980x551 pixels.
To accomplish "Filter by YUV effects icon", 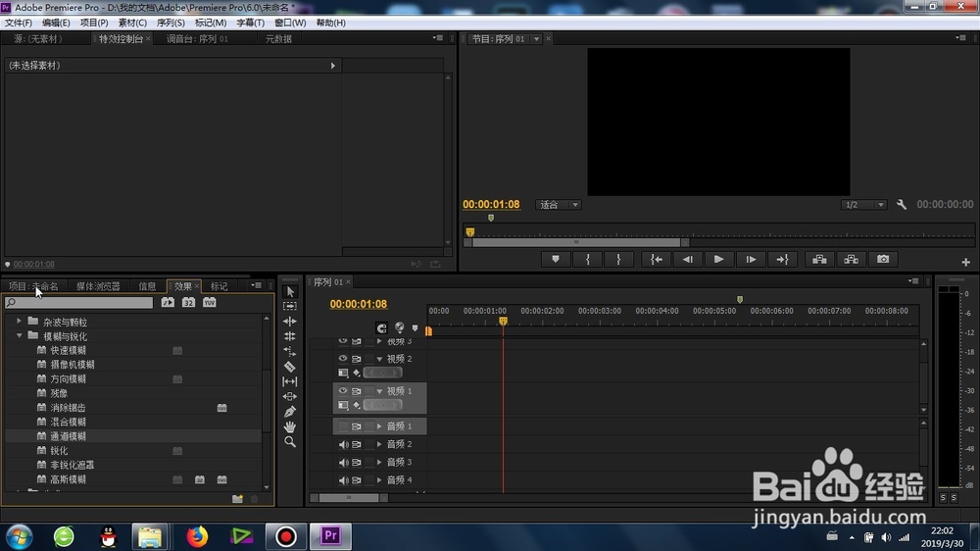I will click(210, 302).
